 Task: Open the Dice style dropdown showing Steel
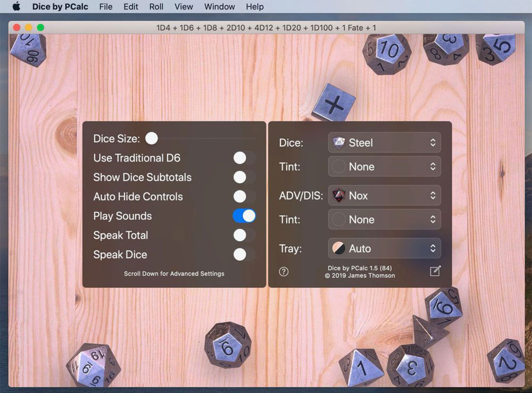point(384,143)
